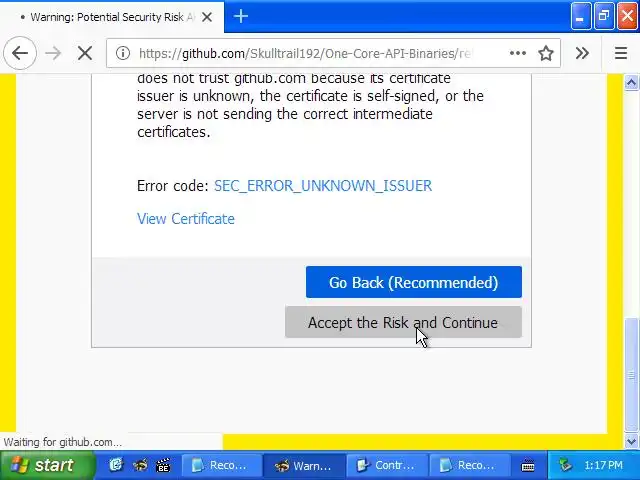
Task: Open the Windows start menu
Action: (47, 465)
